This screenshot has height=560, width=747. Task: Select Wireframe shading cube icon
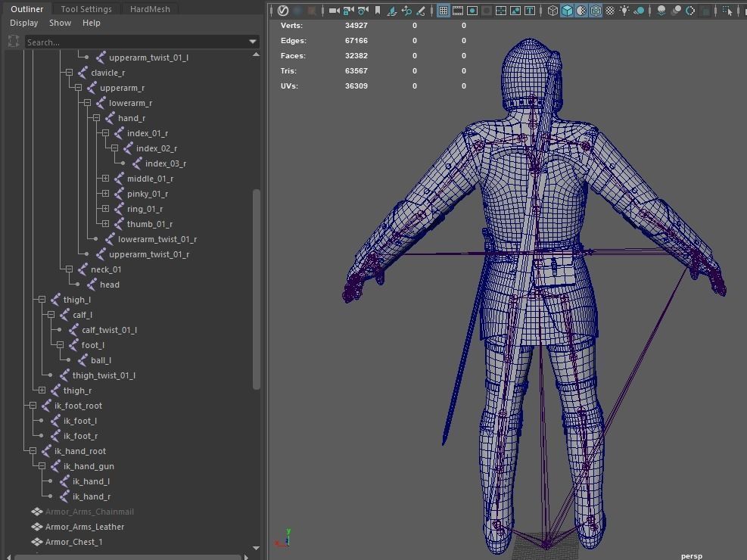pyautogui.click(x=552, y=11)
